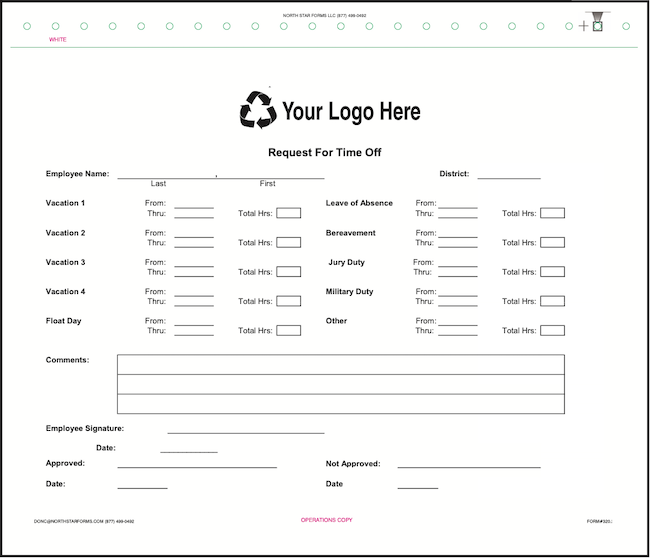Click the Other Thru line

click(458, 331)
